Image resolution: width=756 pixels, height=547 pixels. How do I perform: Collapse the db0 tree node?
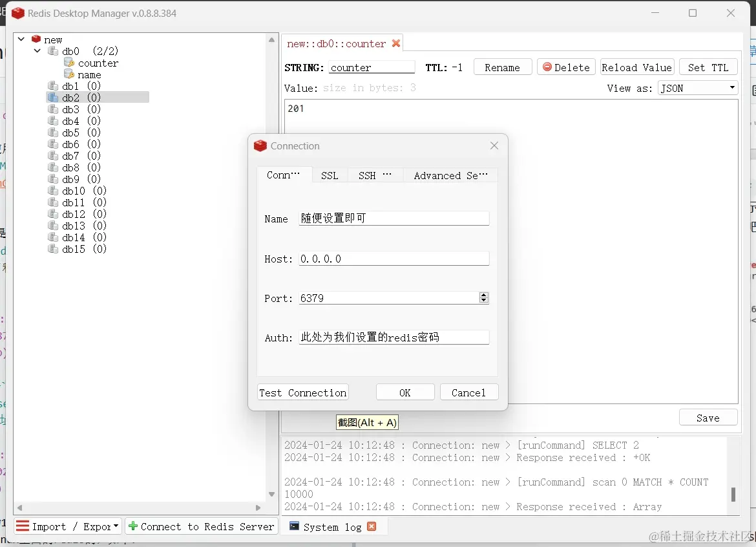point(37,50)
